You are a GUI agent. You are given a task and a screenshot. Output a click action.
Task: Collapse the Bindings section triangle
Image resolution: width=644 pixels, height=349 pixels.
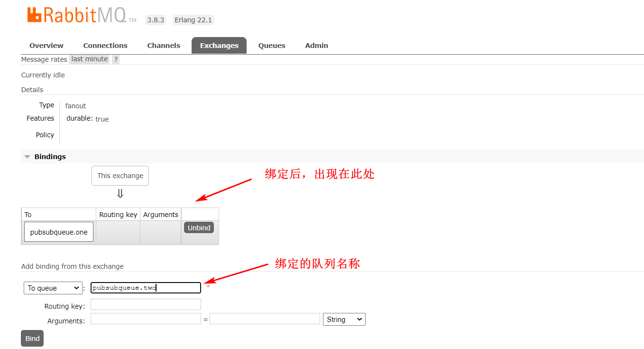(27, 157)
